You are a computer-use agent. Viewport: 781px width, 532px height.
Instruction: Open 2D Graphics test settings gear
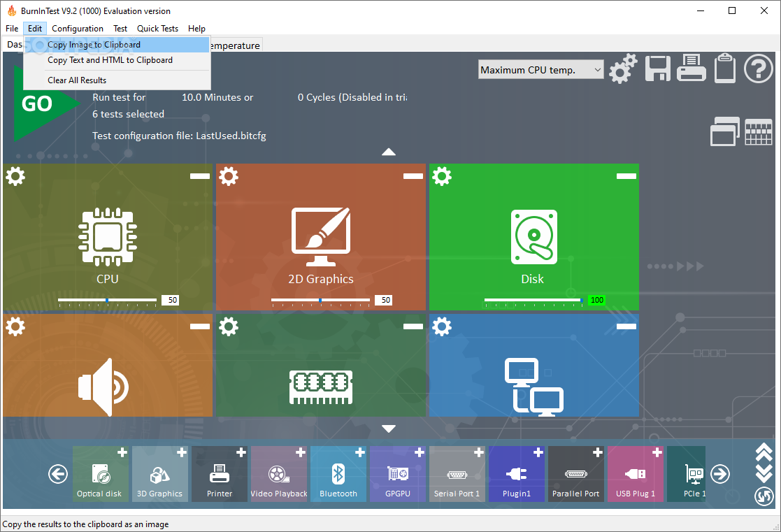click(229, 176)
